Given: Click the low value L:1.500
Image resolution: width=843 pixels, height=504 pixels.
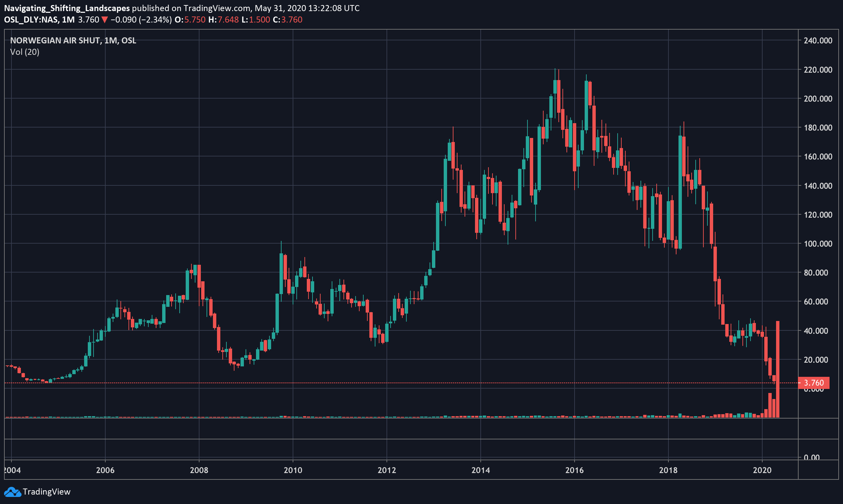Looking at the screenshot, I should (256, 20).
